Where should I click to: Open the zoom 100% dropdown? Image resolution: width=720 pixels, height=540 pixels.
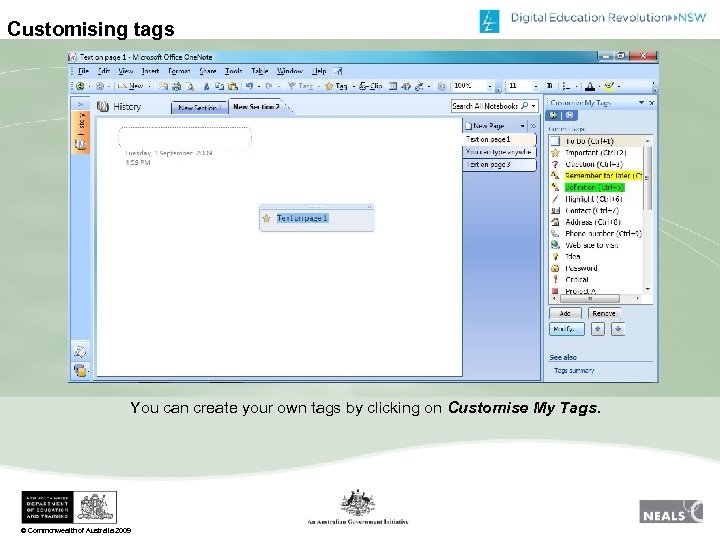(x=489, y=86)
